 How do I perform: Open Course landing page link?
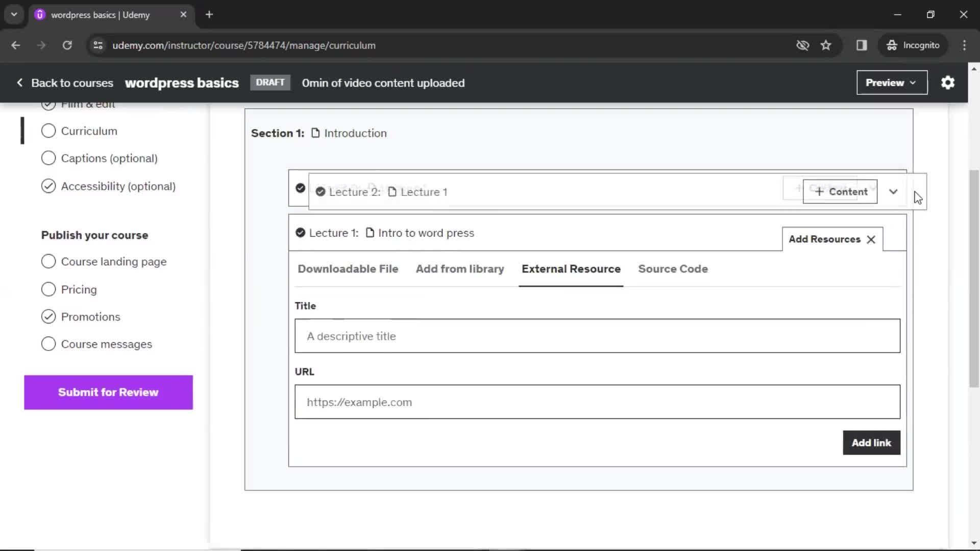[x=114, y=262]
